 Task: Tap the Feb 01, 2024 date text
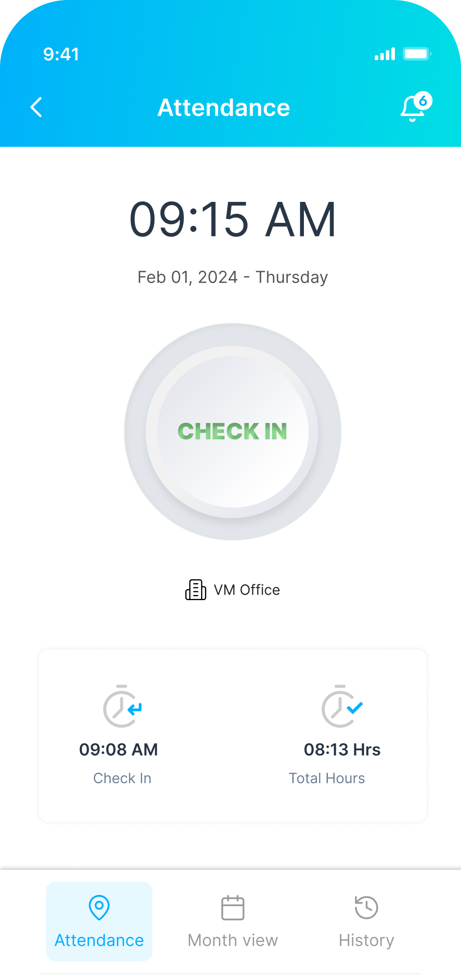(x=232, y=277)
